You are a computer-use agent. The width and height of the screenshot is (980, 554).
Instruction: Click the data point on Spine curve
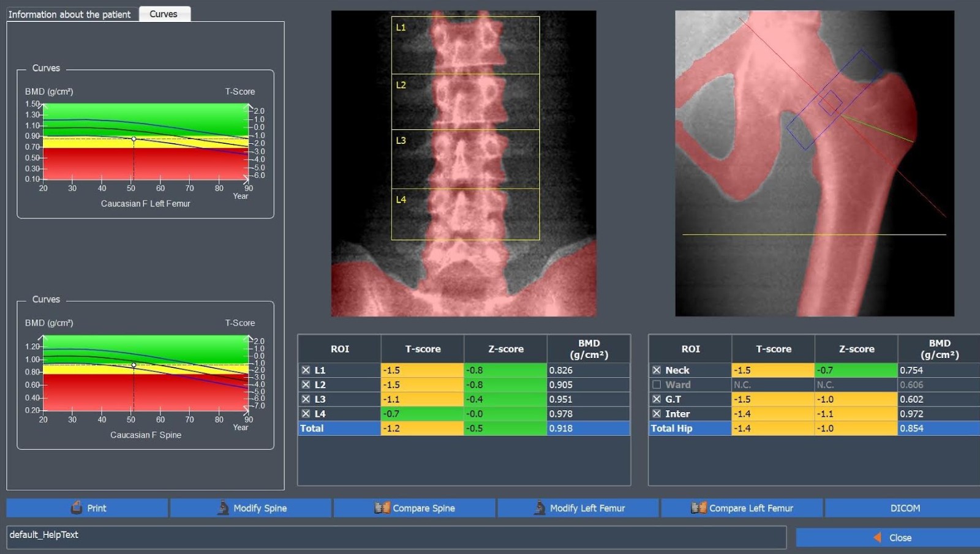[x=134, y=365]
